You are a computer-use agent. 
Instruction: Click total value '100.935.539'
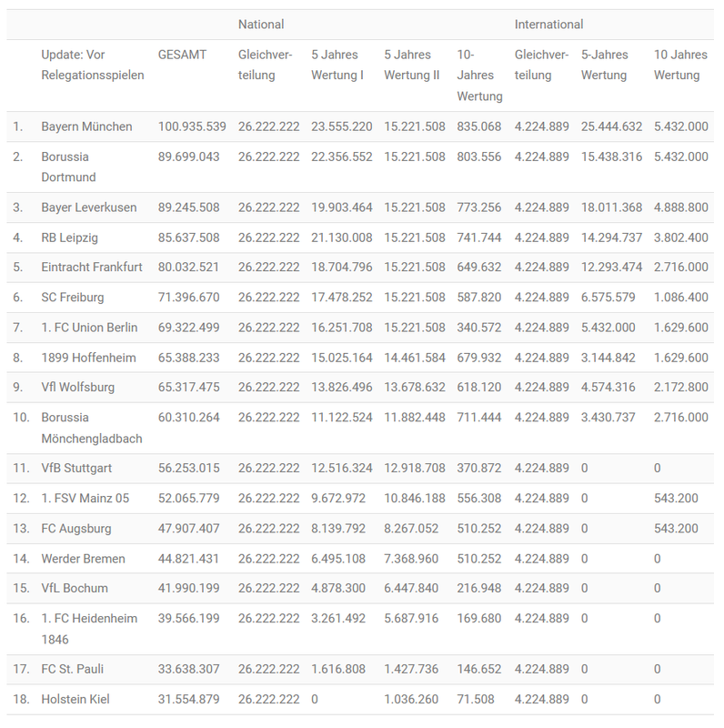click(x=192, y=126)
